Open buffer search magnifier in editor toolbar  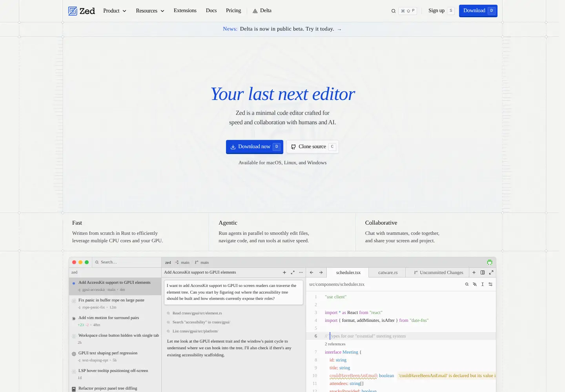coord(467,284)
